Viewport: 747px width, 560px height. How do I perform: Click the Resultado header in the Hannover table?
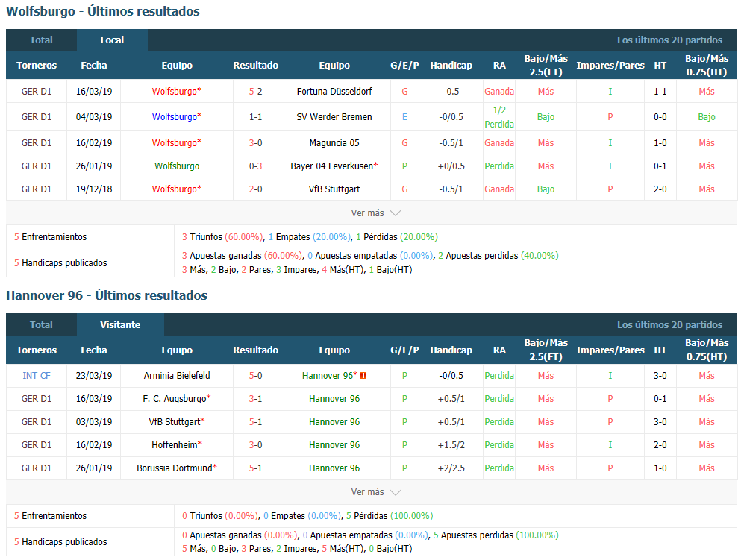point(255,350)
